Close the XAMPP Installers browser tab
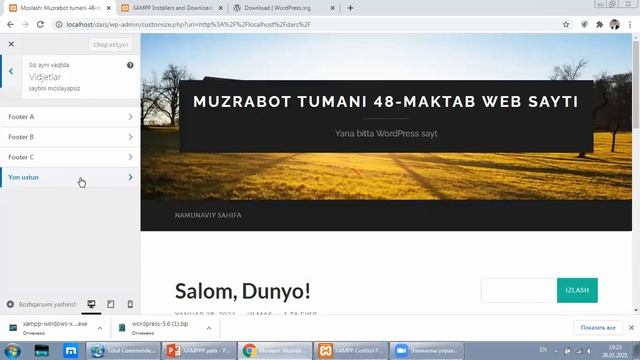Image resolution: width=640 pixels, height=360 pixels. (x=220, y=8)
